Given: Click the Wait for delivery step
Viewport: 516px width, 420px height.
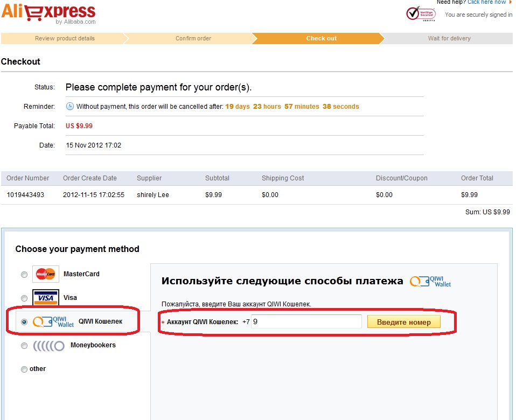Looking at the screenshot, I should [x=449, y=38].
